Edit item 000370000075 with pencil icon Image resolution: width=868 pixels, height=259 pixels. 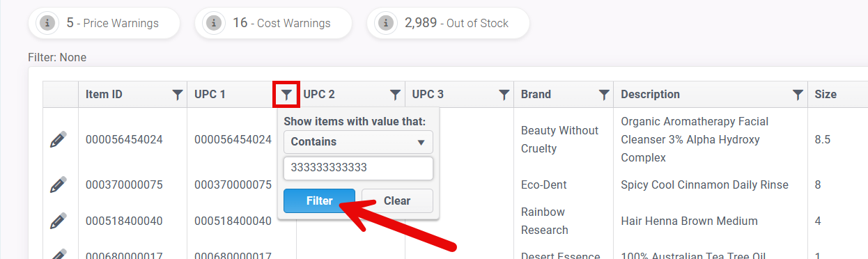pos(59,185)
